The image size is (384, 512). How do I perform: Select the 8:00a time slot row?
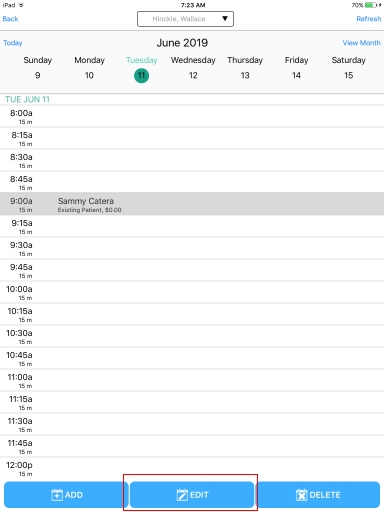(192, 116)
